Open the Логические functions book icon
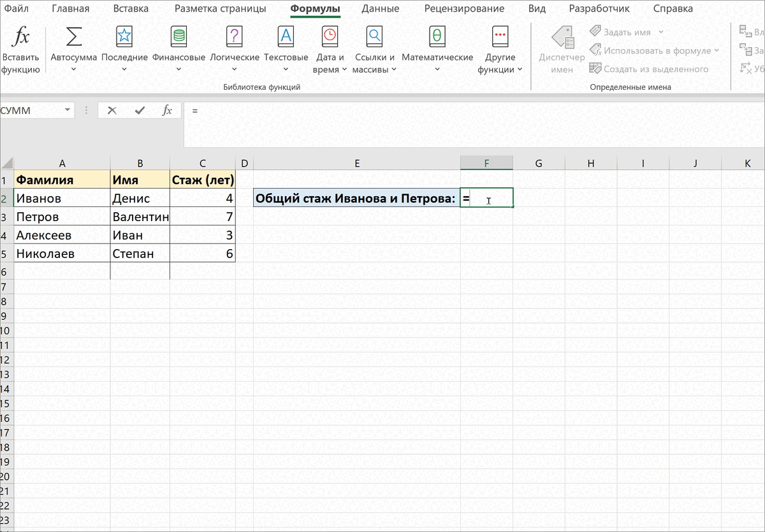This screenshot has height=532, width=765. pyautogui.click(x=235, y=37)
